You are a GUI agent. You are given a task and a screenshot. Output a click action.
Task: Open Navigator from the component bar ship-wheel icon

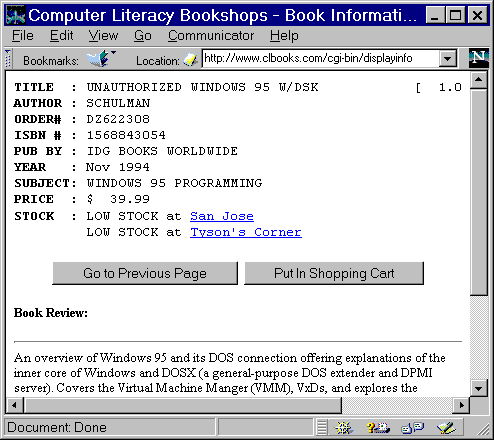[343, 427]
